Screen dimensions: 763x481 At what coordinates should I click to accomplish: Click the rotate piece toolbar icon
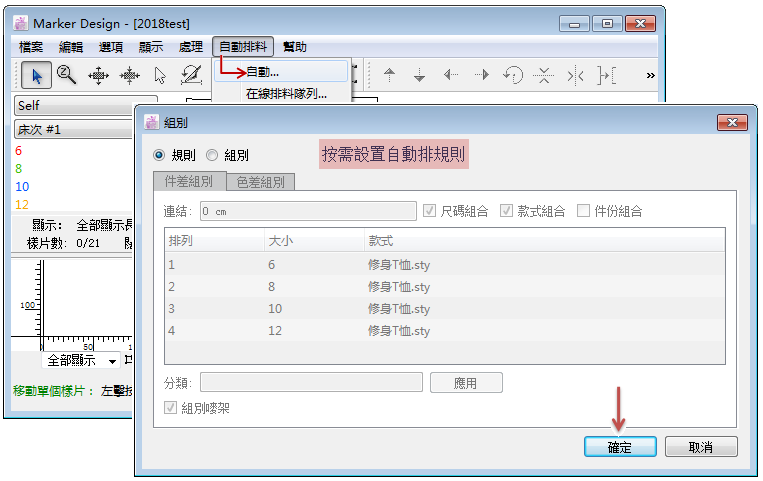click(512, 74)
